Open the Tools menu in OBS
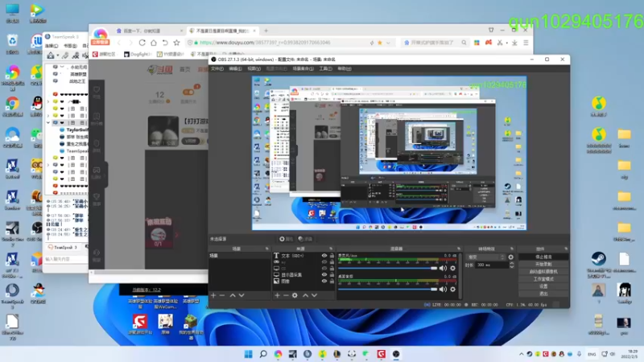The height and width of the screenshot is (362, 644). coord(324,69)
